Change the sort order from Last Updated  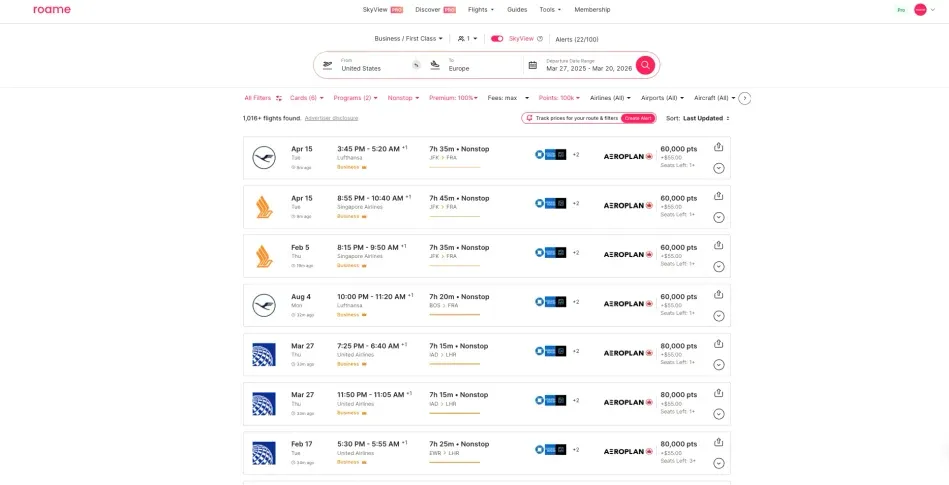[x=706, y=118]
